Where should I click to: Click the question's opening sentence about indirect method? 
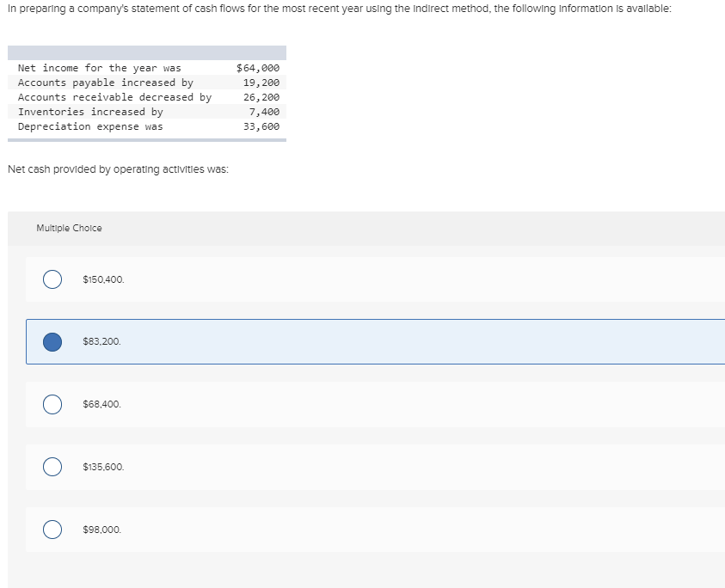point(340,9)
